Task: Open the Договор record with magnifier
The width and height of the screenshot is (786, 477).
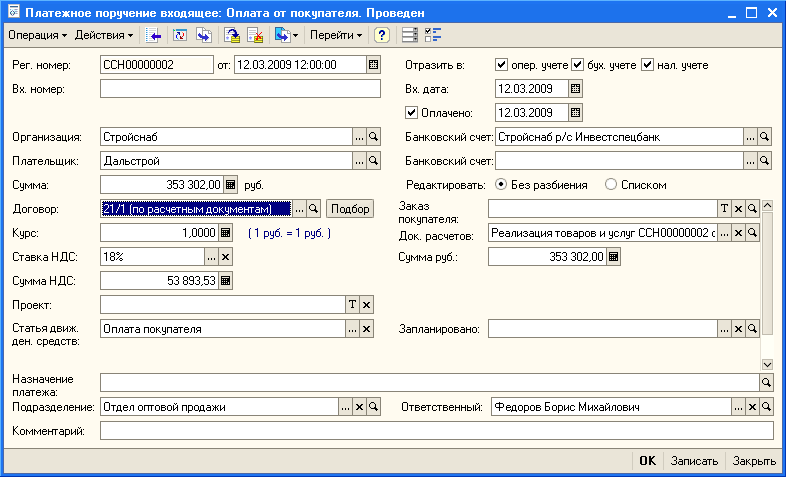Action: click(313, 209)
